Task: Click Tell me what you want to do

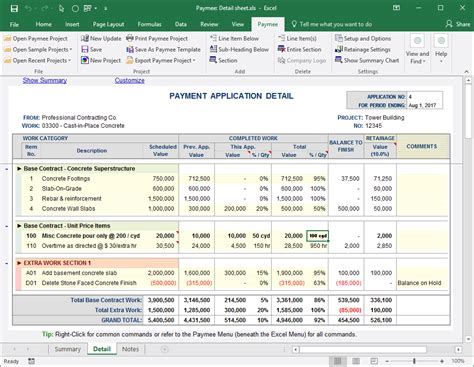Action: (x=332, y=24)
